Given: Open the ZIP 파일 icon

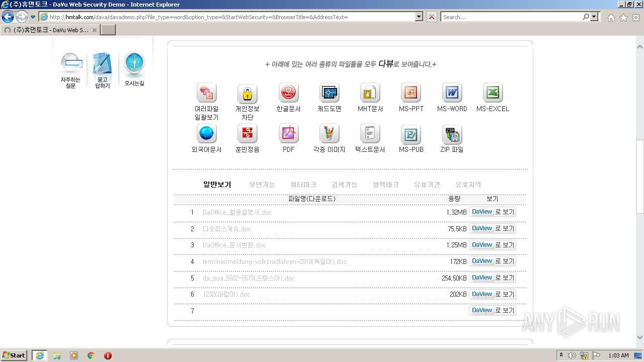Looking at the screenshot, I should click(452, 134).
